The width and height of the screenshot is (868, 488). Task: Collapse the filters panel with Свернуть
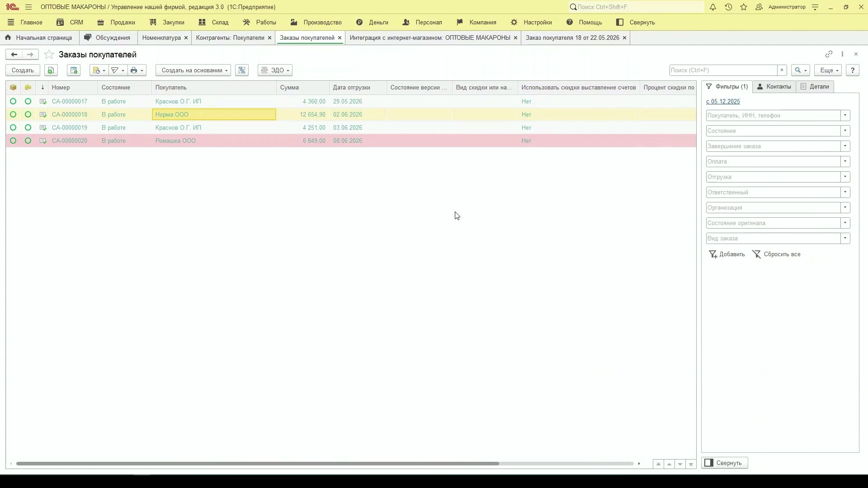click(x=725, y=463)
